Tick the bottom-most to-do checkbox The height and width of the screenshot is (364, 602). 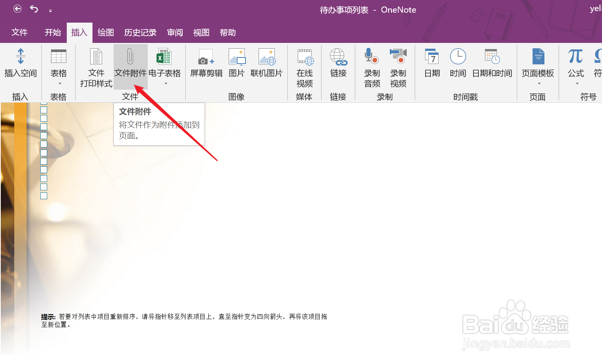click(x=44, y=196)
